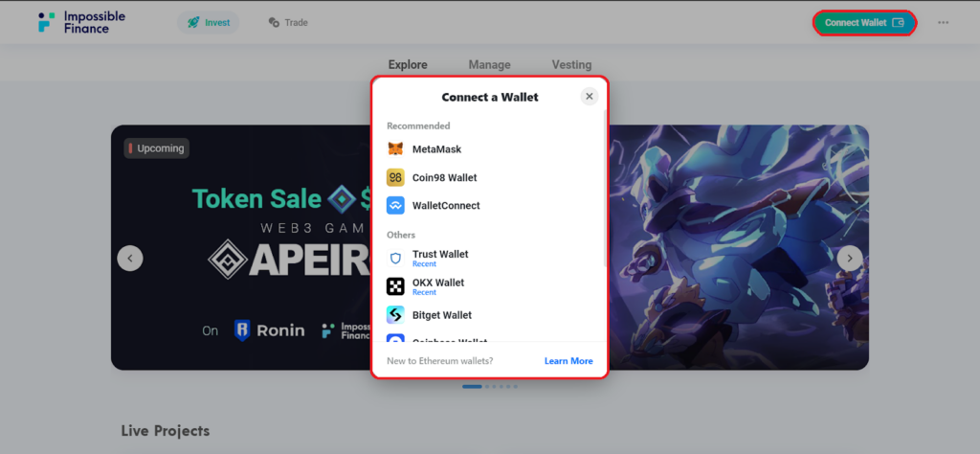The image size is (980, 454).
Task: Click the Coinbase Wallet icon
Action: pyautogui.click(x=395, y=338)
